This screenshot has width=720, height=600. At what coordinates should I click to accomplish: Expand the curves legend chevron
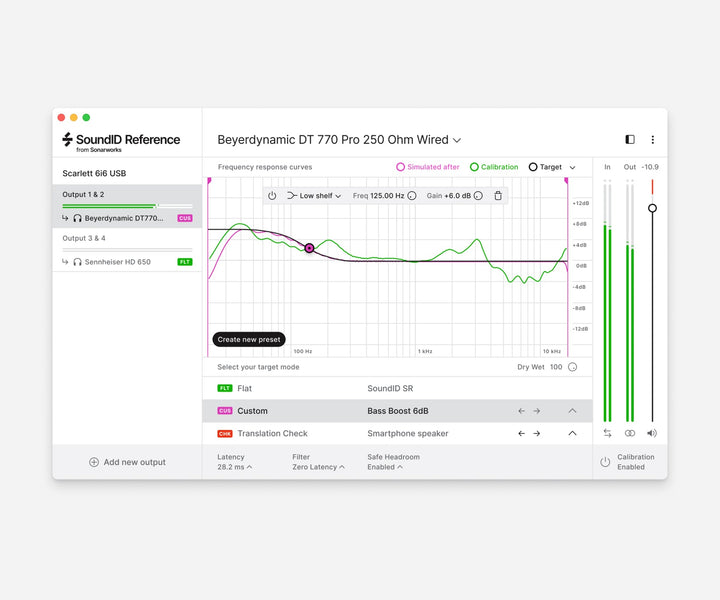573,168
